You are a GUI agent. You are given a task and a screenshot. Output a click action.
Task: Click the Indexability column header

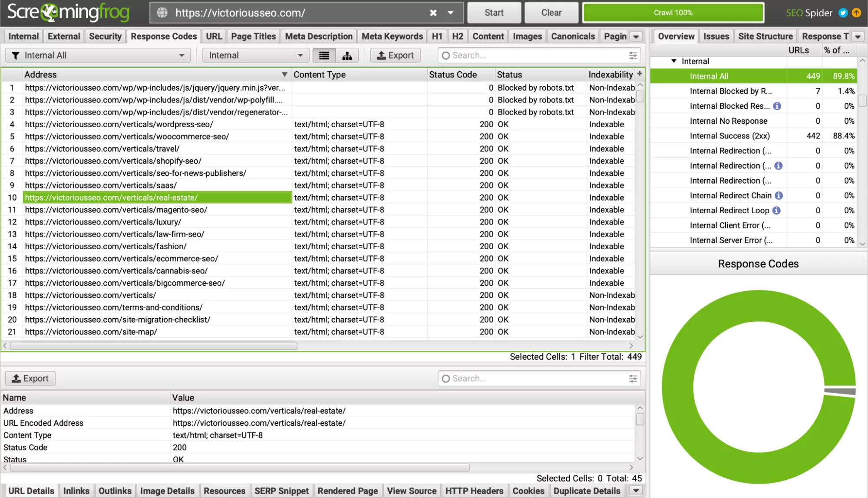tap(611, 75)
